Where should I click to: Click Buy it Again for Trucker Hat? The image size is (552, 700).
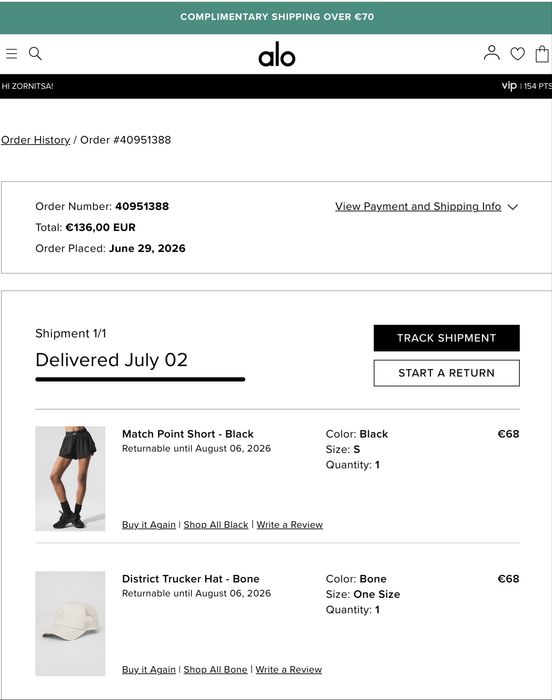pyautogui.click(x=149, y=669)
